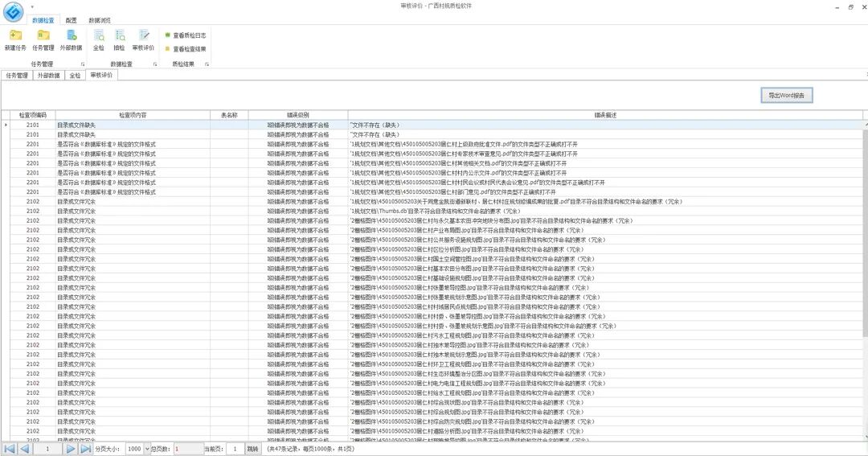
Task: Select the 外部数据 document tab
Action: (49, 76)
